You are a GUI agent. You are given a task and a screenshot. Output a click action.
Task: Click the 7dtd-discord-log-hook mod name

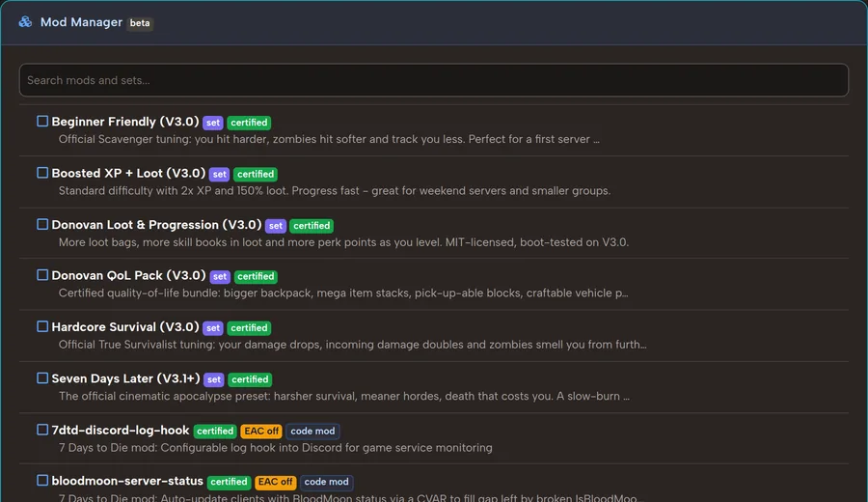click(121, 431)
